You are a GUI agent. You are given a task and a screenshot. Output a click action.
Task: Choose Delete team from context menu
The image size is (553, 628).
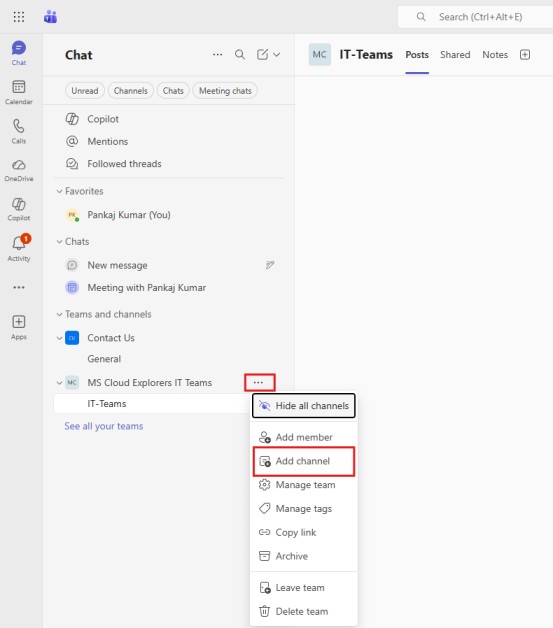304,612
